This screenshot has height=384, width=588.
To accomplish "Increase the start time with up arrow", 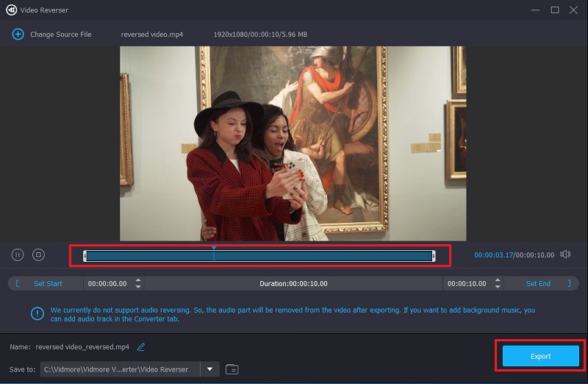I will click(138, 280).
